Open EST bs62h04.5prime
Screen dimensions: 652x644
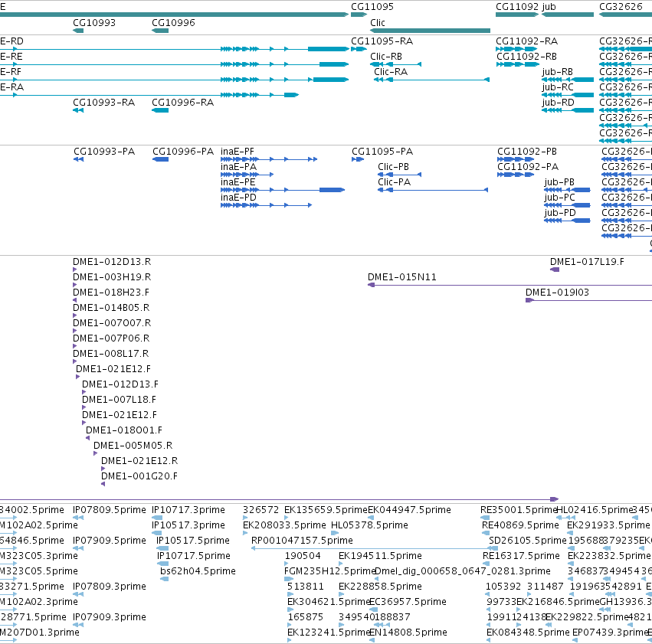(x=165, y=579)
